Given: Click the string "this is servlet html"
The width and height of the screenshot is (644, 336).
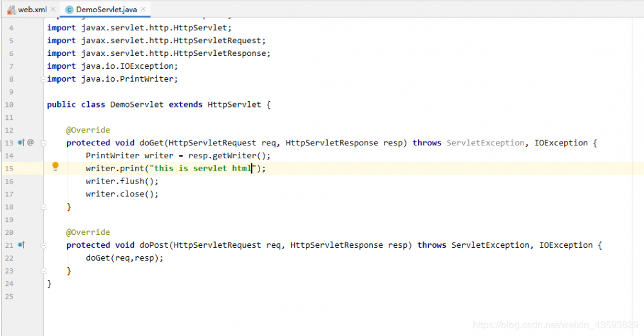Looking at the screenshot, I should click(203, 168).
